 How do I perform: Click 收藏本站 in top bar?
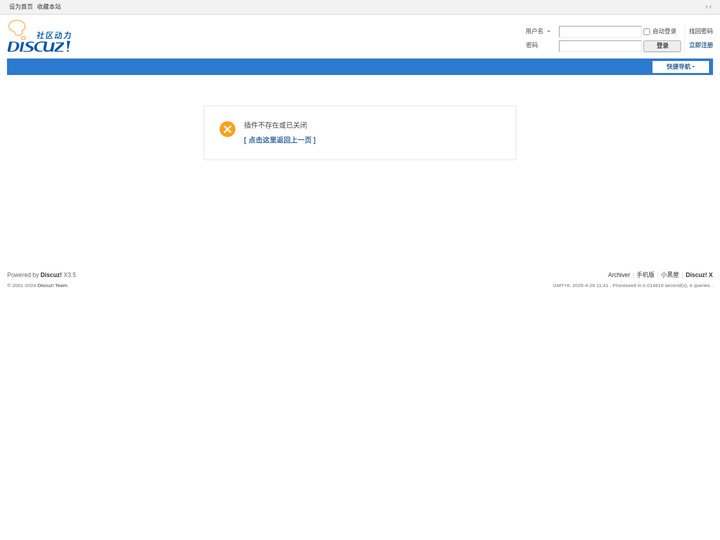[x=49, y=7]
